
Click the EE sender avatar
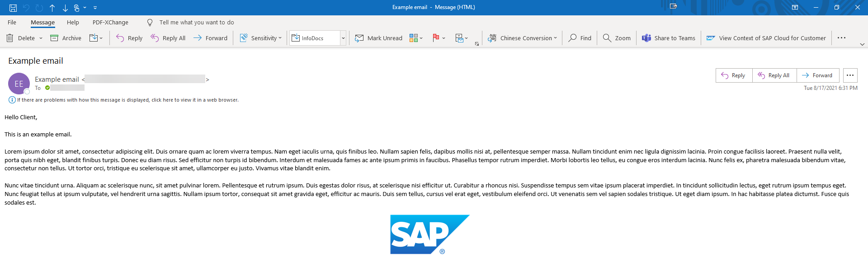click(x=19, y=84)
